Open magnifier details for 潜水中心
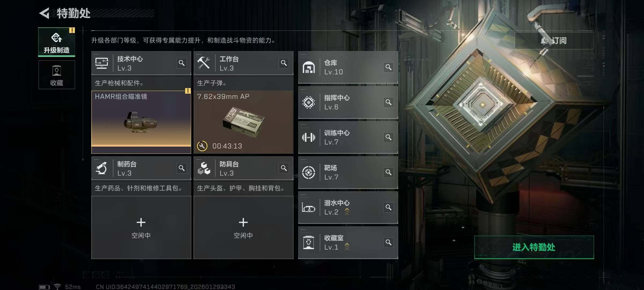The height and width of the screenshot is (290, 644). pyautogui.click(x=389, y=208)
